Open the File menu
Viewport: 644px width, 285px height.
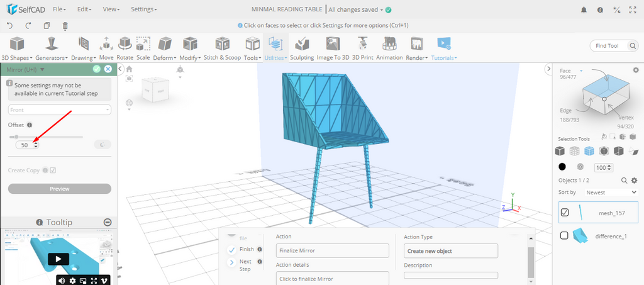pos(60,9)
